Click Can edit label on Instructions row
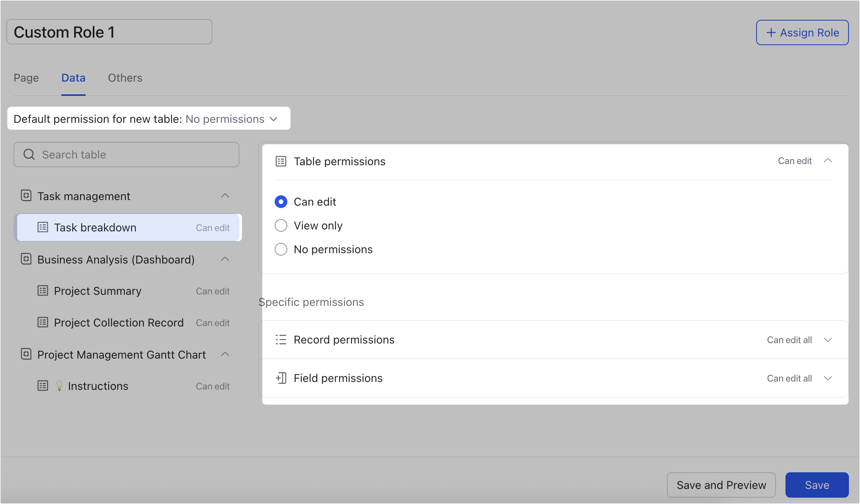The height and width of the screenshot is (504, 860). pyautogui.click(x=213, y=386)
